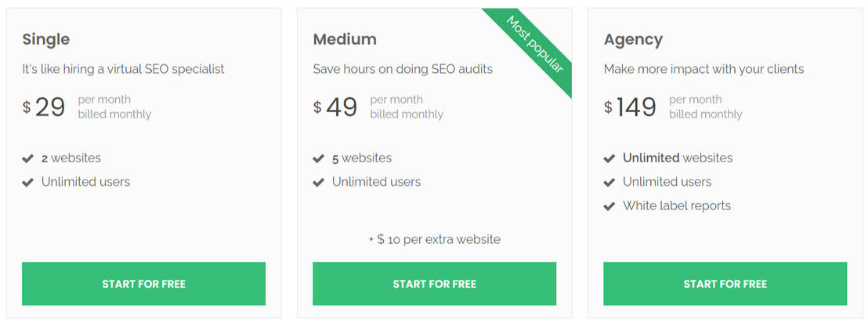The image size is (868, 323).
Task: Click checkmark icon beside Single plan's 2 websites
Action: pos(28,158)
